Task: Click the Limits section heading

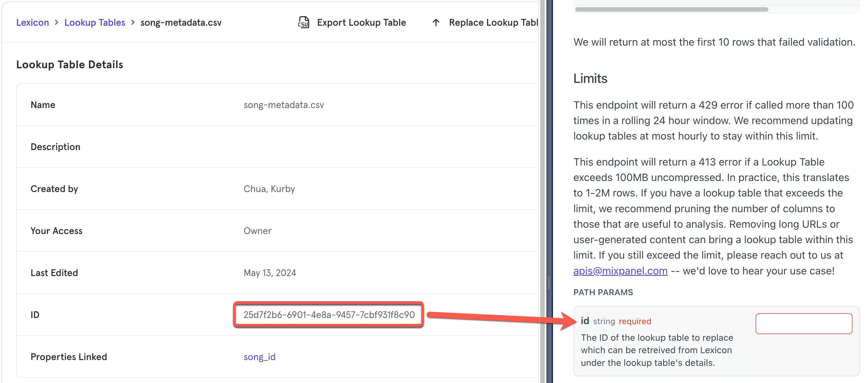Action: [x=590, y=78]
